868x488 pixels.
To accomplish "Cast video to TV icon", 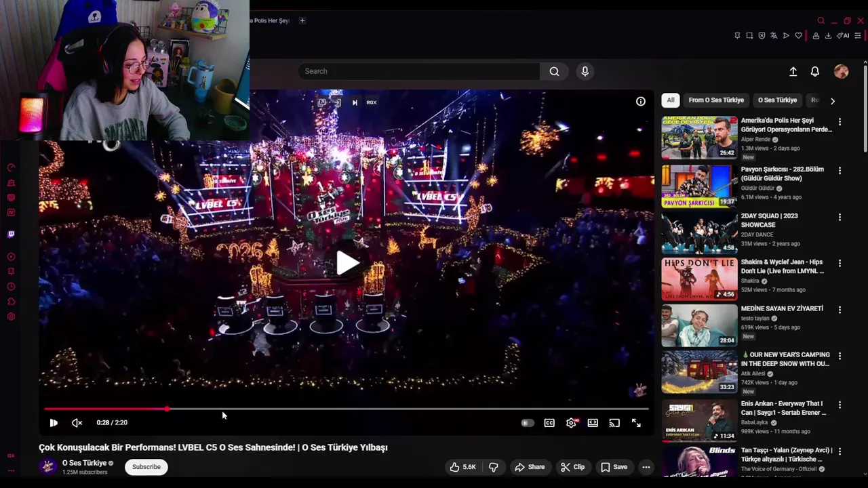I will click(614, 423).
